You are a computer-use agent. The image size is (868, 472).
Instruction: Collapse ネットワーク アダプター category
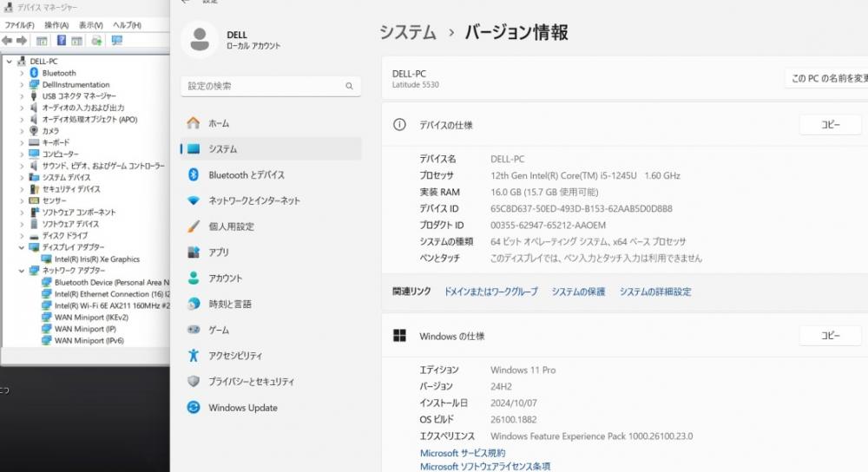(x=22, y=271)
